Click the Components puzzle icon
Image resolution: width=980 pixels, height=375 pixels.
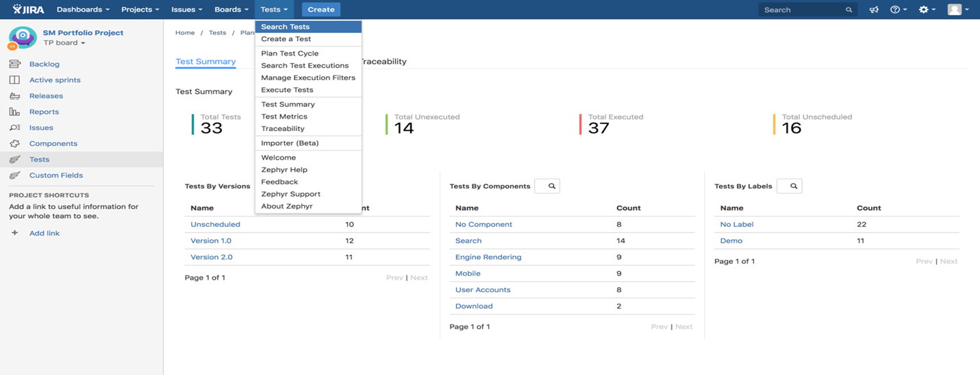(14, 143)
